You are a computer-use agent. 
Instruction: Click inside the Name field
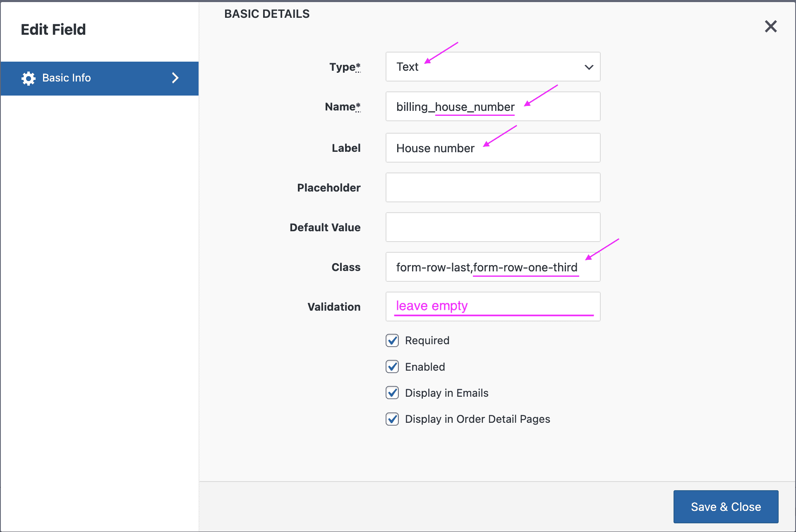coord(492,106)
